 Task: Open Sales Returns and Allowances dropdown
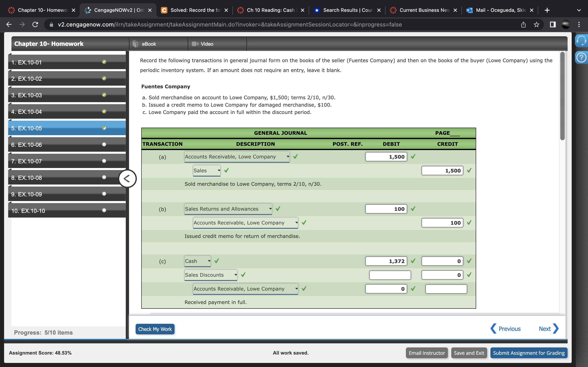pos(228,209)
